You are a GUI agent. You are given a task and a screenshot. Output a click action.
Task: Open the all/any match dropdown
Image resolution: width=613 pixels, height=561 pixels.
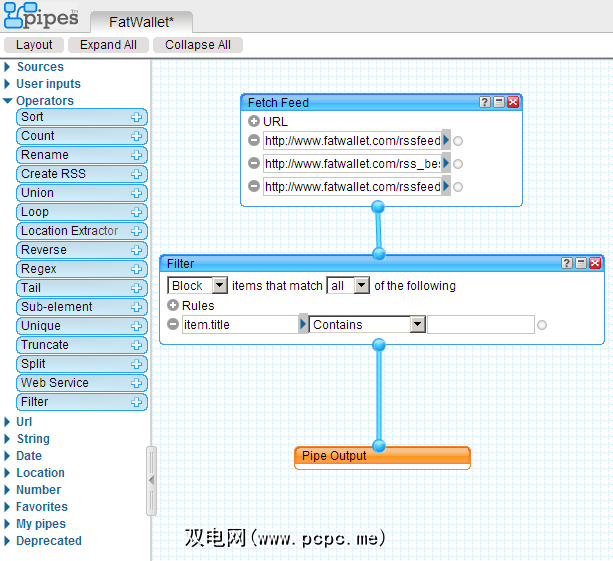tap(362, 285)
